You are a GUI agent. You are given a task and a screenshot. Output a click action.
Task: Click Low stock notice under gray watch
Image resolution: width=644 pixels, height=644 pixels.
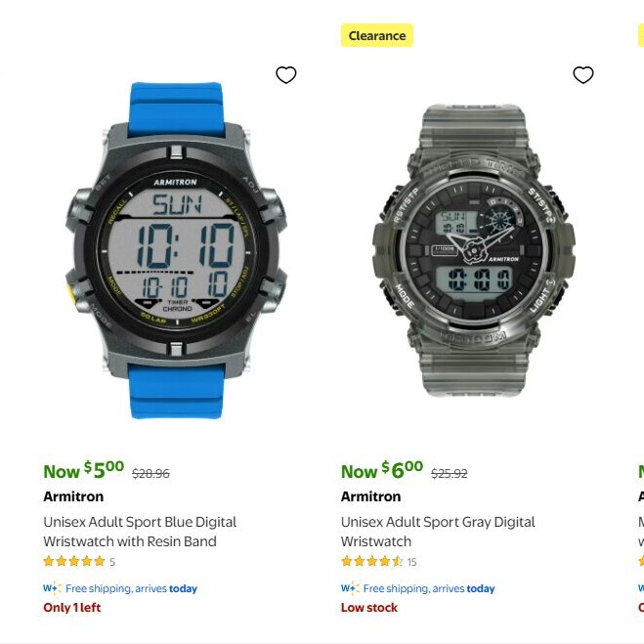369,608
